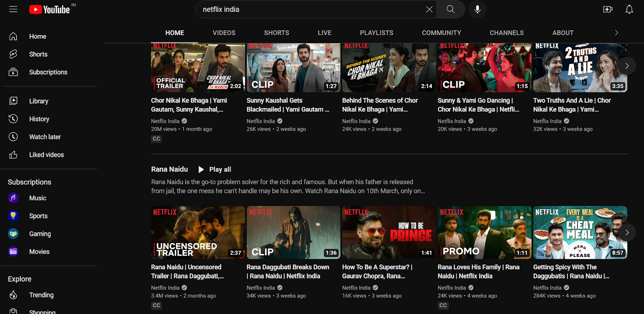The image size is (644, 314).
Task: Clear the search box with X
Action: 429,9
